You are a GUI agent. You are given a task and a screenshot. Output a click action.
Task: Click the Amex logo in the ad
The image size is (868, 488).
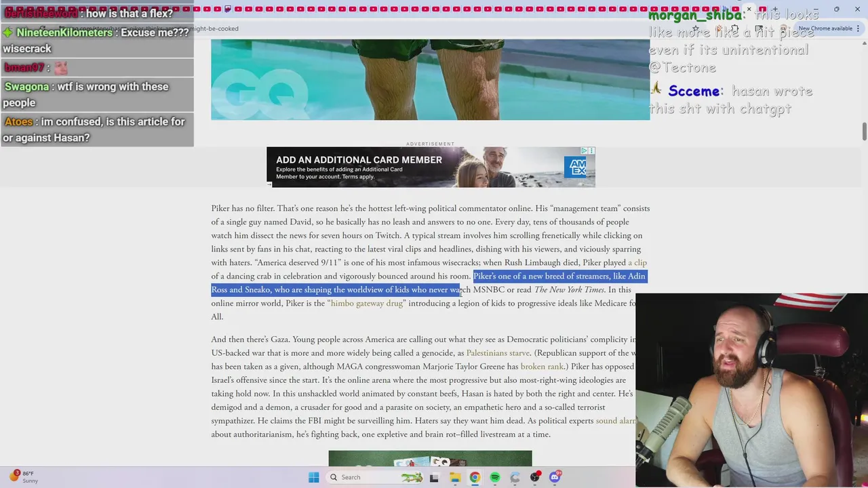[x=575, y=167]
